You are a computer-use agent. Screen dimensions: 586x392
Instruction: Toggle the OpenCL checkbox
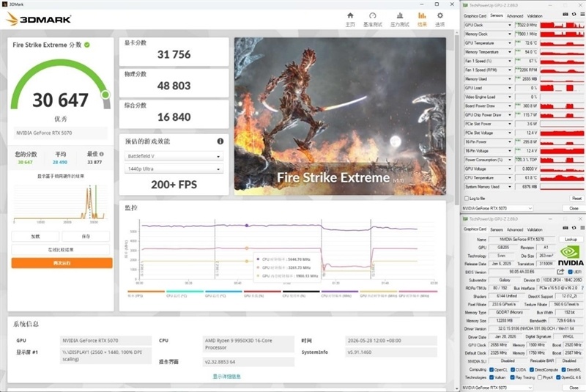[492, 369]
